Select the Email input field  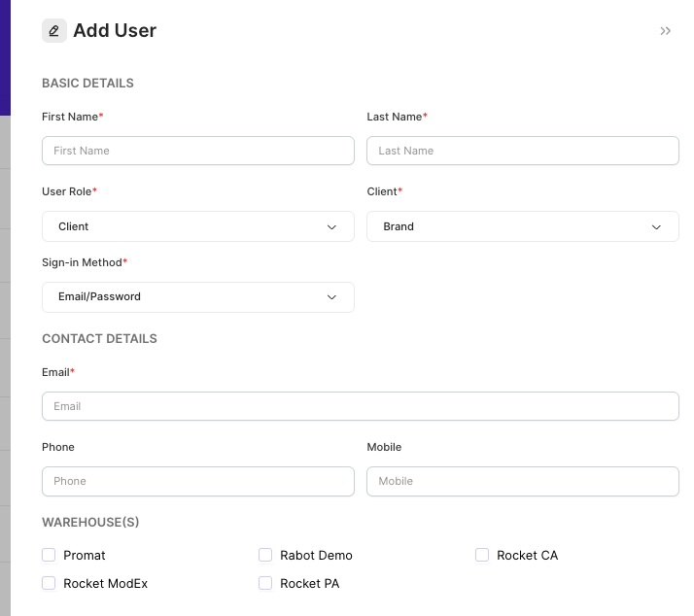[361, 406]
